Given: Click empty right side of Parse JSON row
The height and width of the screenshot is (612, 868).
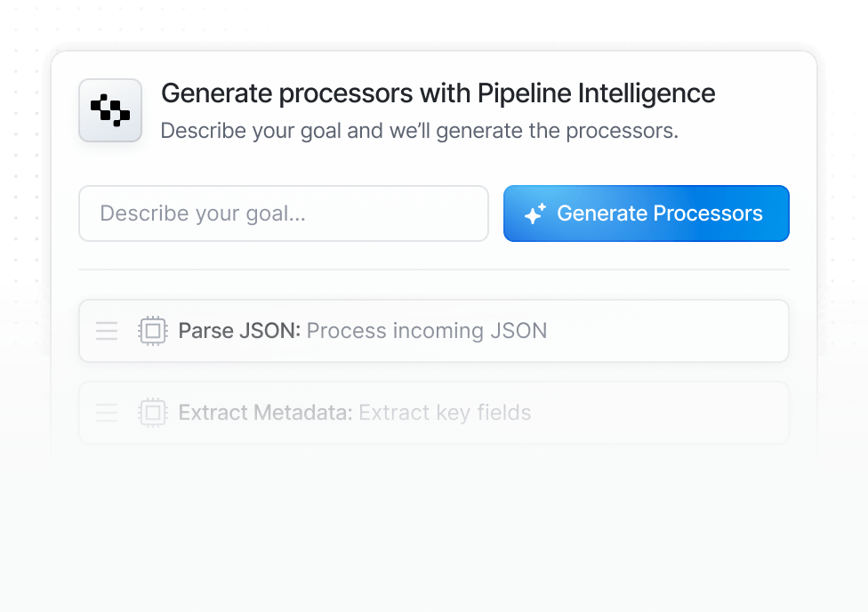Looking at the screenshot, I should click(x=676, y=331).
